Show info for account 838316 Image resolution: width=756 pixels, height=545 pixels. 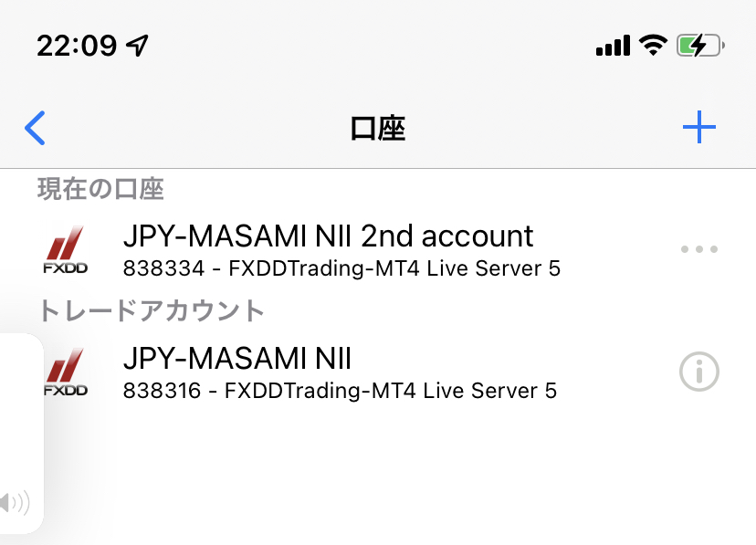point(699,372)
